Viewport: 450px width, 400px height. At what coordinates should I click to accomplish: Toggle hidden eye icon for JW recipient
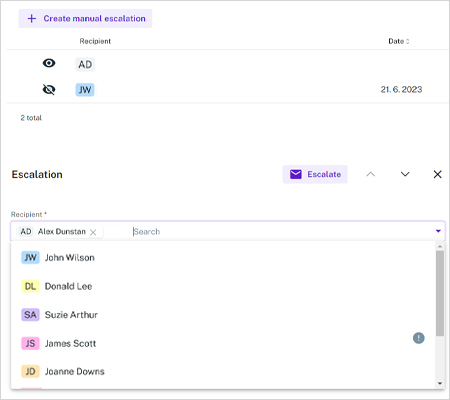[49, 90]
